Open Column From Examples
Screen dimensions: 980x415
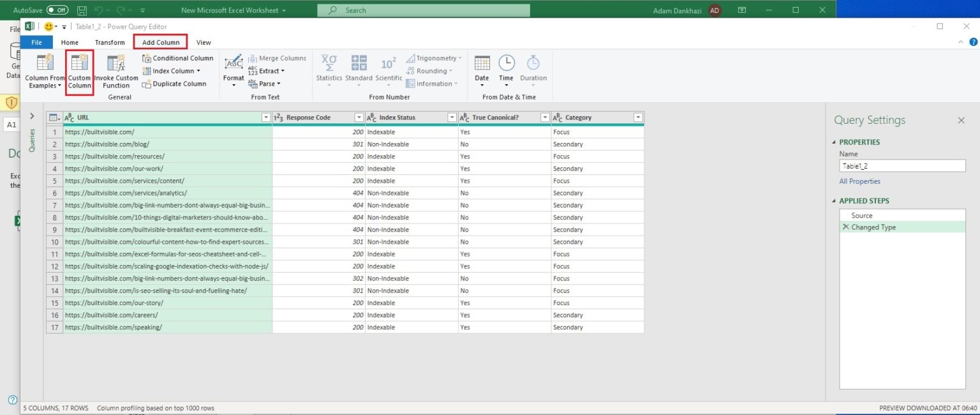[x=44, y=70]
